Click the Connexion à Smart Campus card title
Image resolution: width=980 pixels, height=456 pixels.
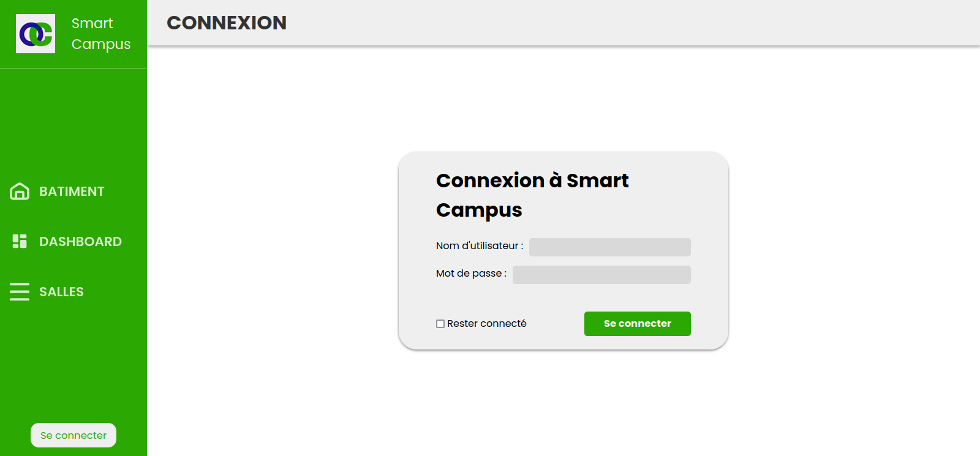(532, 195)
